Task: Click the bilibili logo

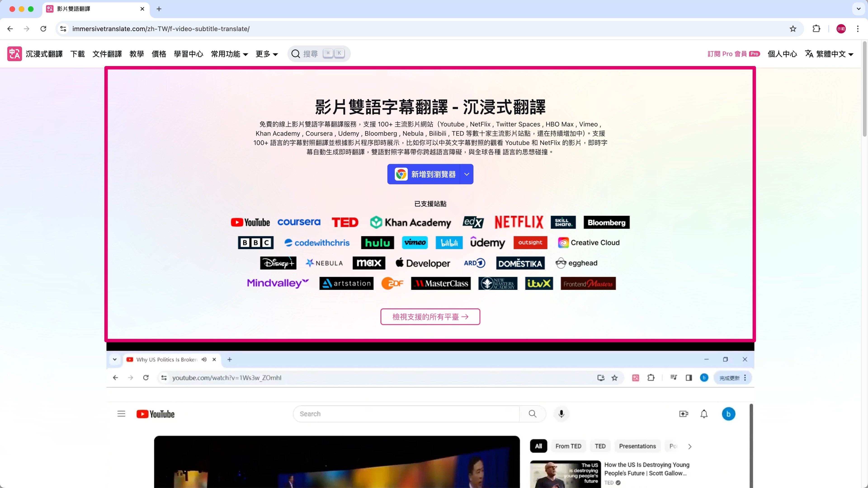Action: pyautogui.click(x=449, y=242)
